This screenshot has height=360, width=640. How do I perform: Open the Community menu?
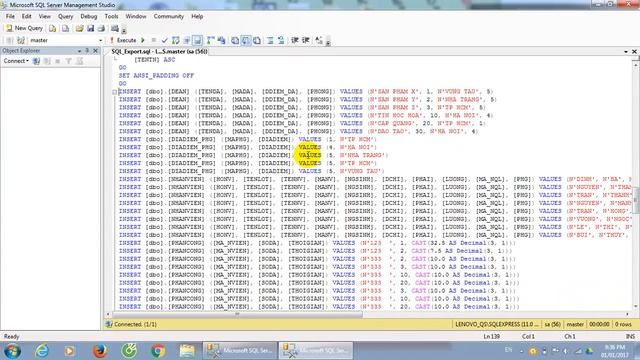coord(169,16)
